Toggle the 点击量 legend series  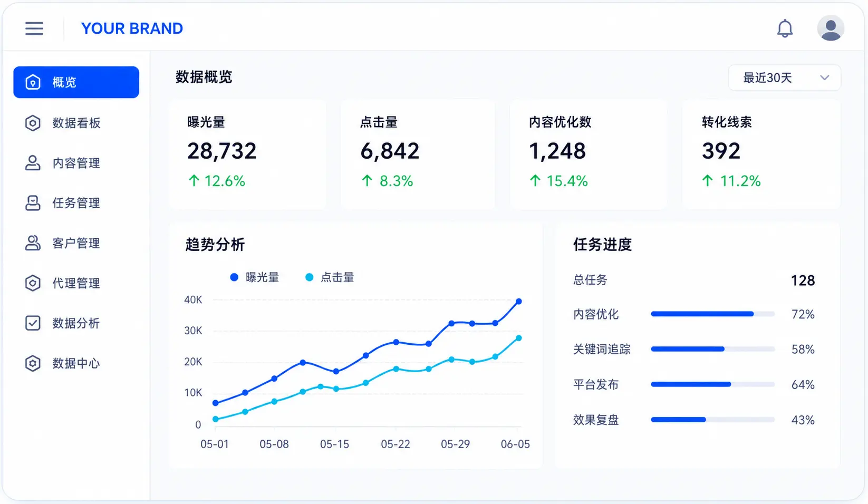[x=330, y=277]
